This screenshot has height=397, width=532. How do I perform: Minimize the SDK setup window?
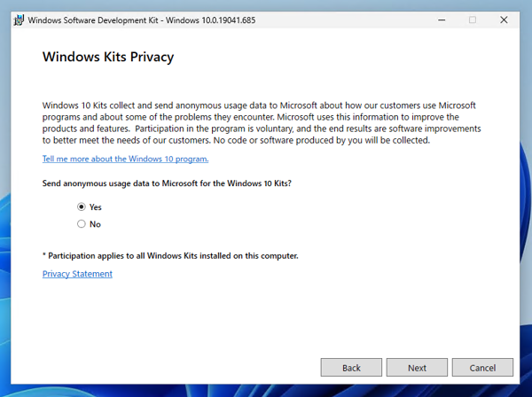tap(442, 20)
